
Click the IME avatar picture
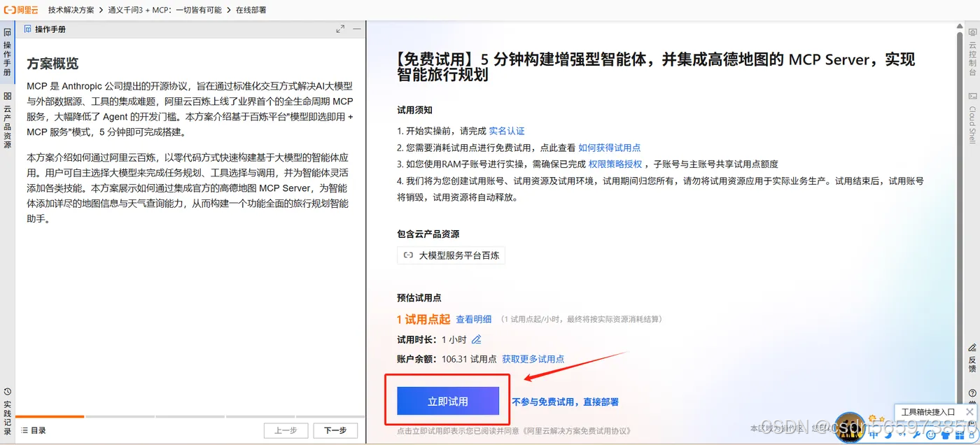coord(850,427)
